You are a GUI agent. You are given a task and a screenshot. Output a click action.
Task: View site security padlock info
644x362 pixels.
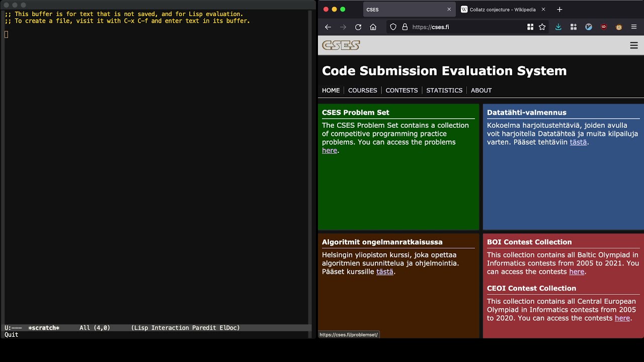click(405, 27)
